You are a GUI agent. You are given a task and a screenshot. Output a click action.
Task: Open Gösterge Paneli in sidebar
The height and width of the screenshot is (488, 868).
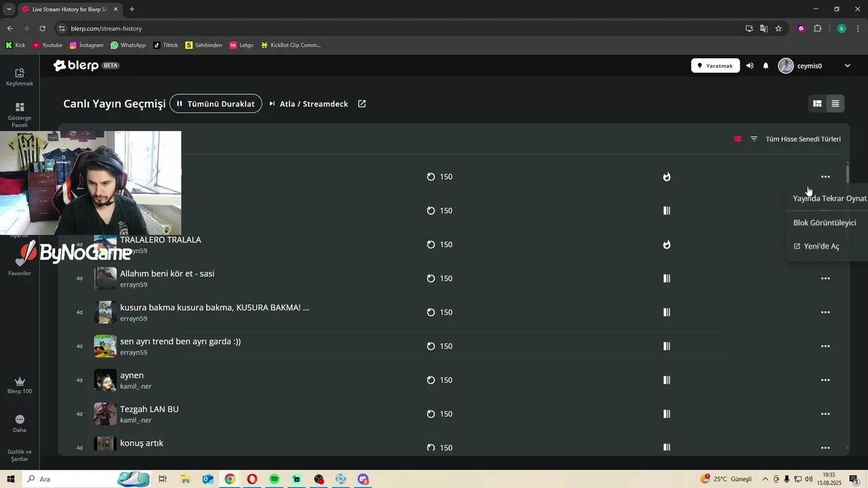pyautogui.click(x=20, y=115)
